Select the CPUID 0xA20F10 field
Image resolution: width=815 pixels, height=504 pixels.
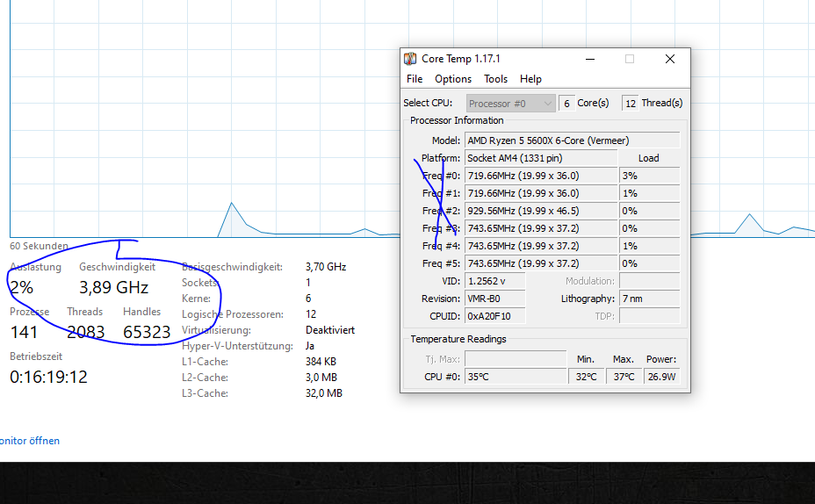tap(494, 315)
